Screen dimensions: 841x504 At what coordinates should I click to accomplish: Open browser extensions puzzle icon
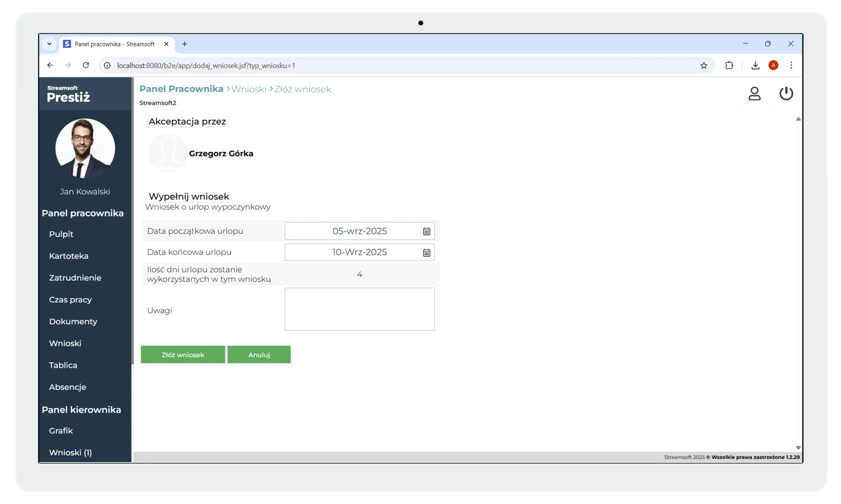tap(729, 66)
